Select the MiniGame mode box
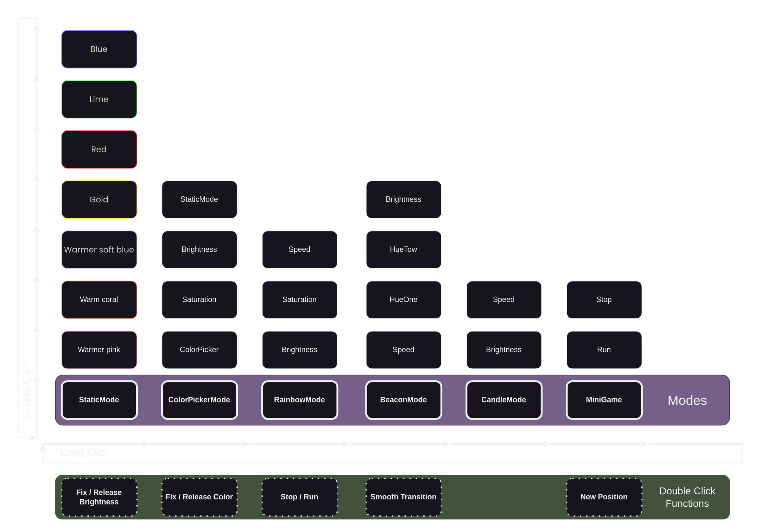Viewport: 760px width, 532px height. click(x=604, y=400)
